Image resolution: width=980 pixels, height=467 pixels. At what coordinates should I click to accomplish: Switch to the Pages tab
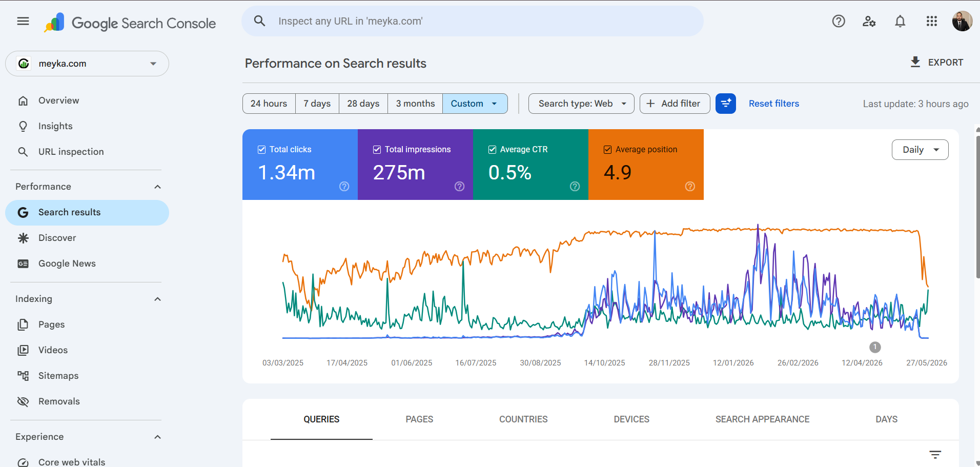click(x=419, y=419)
